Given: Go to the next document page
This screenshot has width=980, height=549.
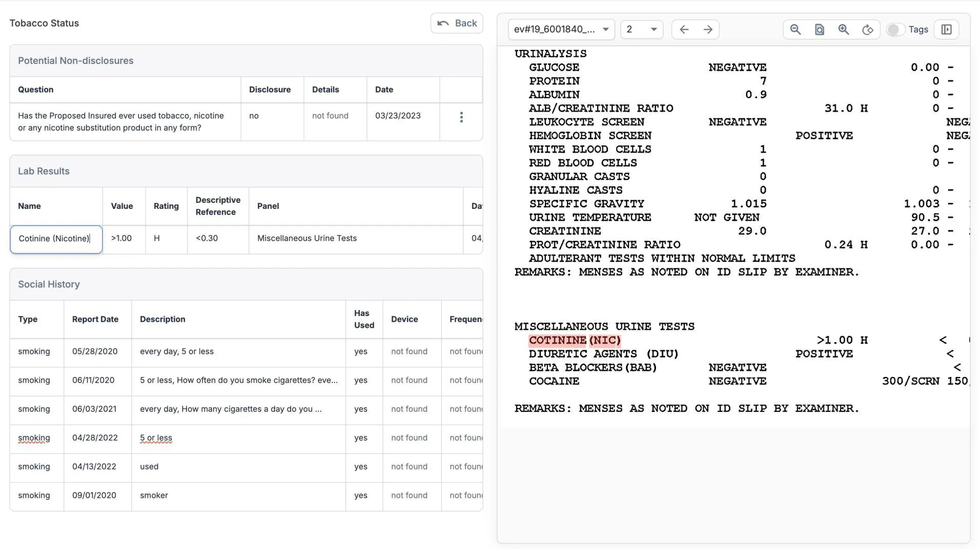Looking at the screenshot, I should tap(708, 29).
